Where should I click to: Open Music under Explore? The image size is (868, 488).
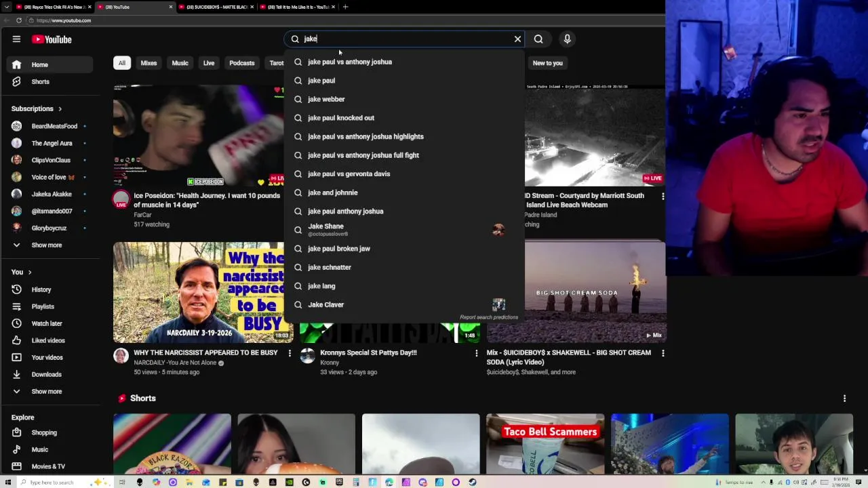point(50,449)
